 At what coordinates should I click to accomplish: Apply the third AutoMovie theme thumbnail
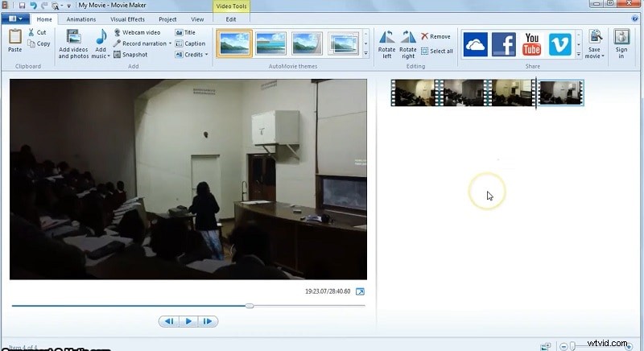(307, 43)
